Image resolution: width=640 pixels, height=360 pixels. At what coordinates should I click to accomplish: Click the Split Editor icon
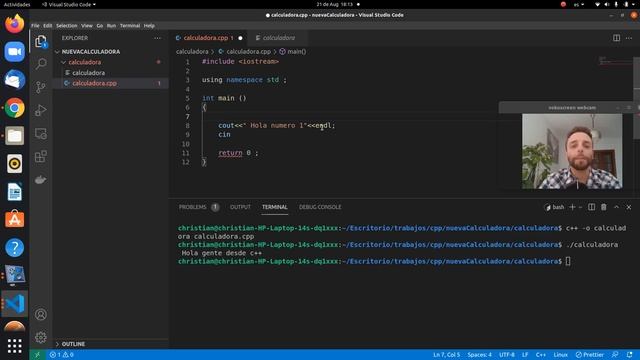coord(616,38)
